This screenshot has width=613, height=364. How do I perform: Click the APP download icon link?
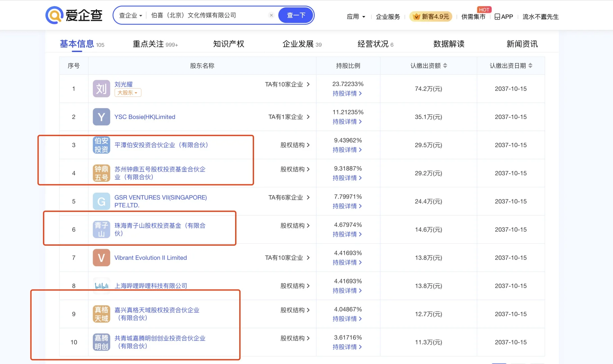click(x=504, y=17)
